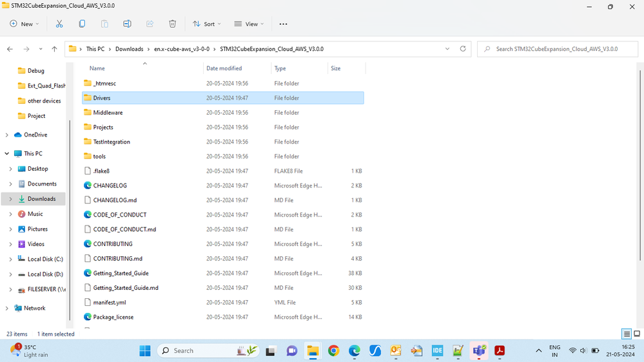Refresh the current folder view
644x362 pixels.
coord(463,48)
